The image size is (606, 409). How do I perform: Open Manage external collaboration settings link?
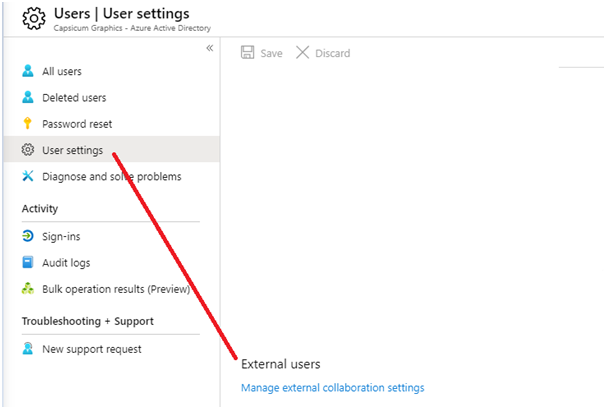tap(333, 388)
